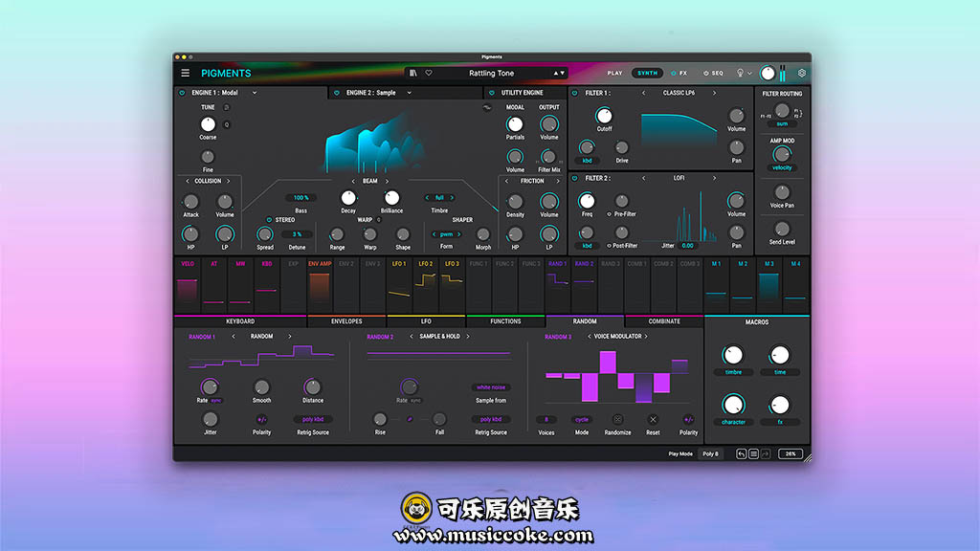Click the Randomize icon in Random 3
This screenshot has width=980, height=551.
pyautogui.click(x=617, y=419)
